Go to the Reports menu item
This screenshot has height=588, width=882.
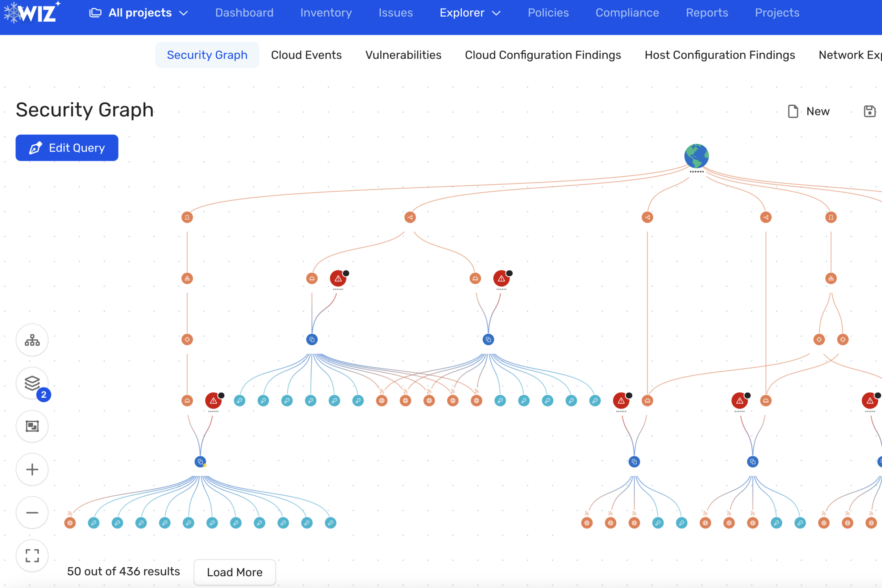point(707,12)
